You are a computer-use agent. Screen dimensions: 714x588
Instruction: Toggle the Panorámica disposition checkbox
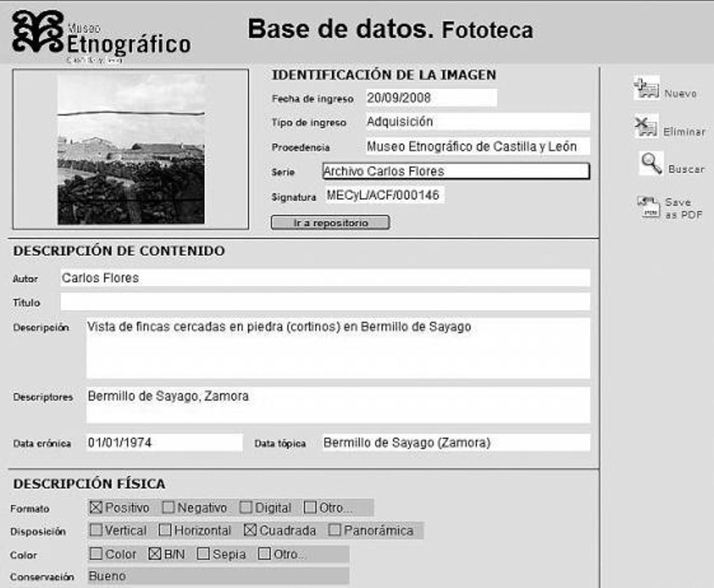pos(334,530)
